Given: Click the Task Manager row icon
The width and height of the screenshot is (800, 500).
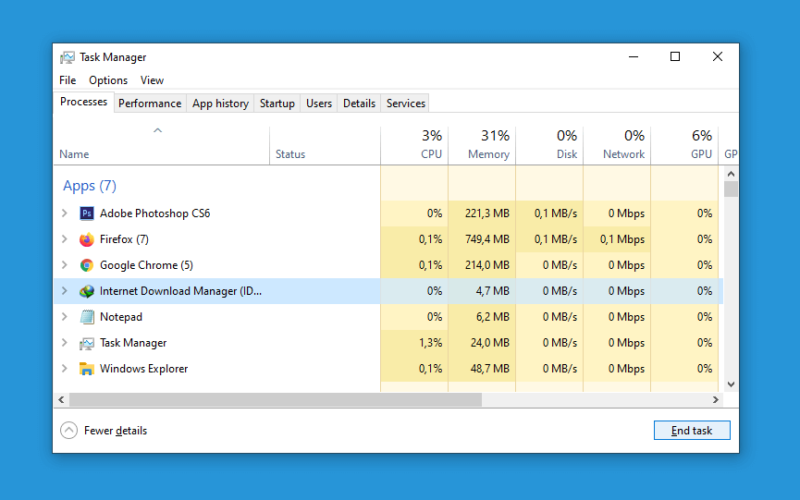Looking at the screenshot, I should [x=87, y=343].
